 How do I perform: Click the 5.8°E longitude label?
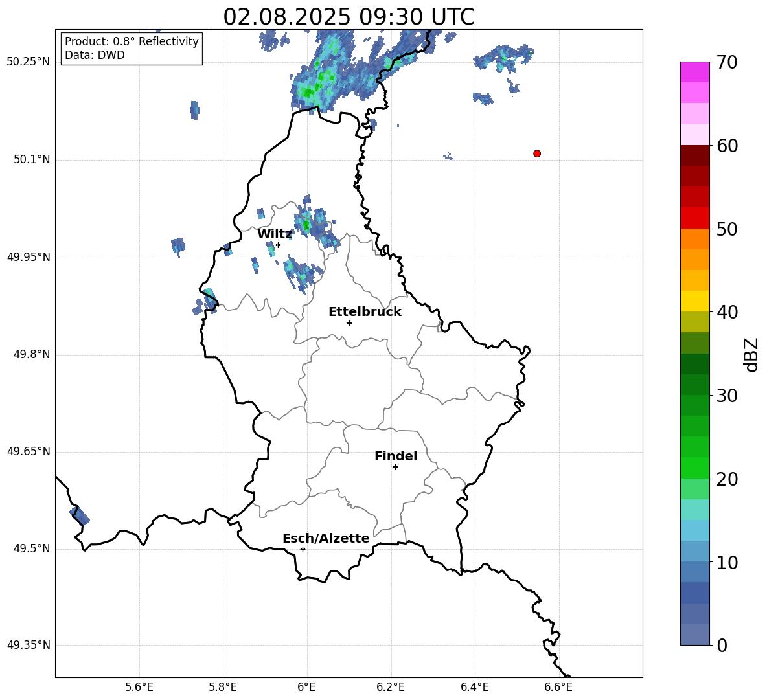point(223,687)
